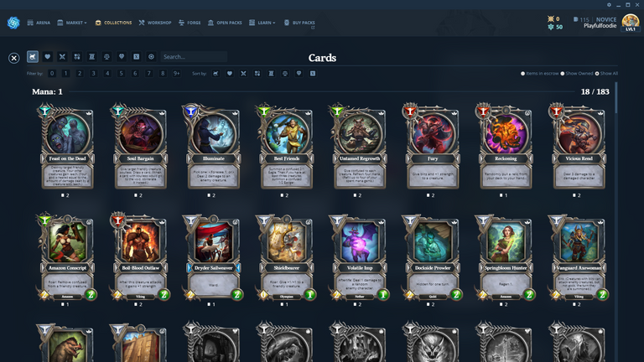Screen dimensions: 644x362
Task: Select the heart filter icon beside Search
Action: point(48,57)
